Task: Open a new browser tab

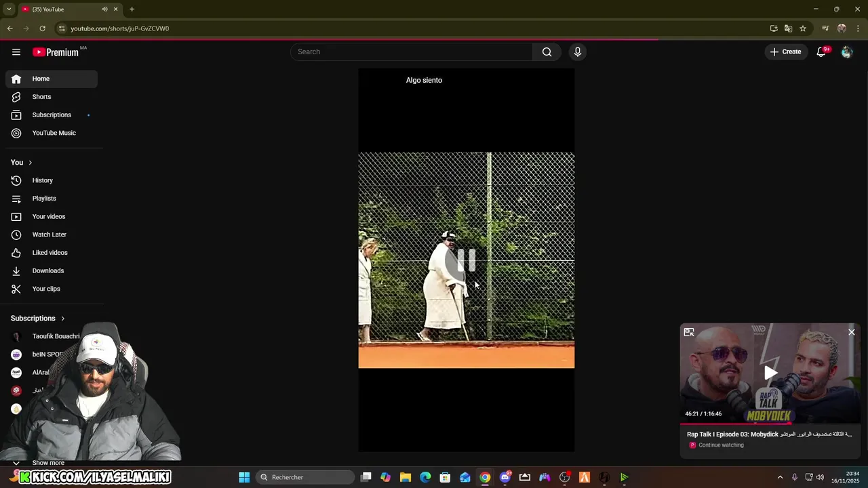Action: [132, 9]
